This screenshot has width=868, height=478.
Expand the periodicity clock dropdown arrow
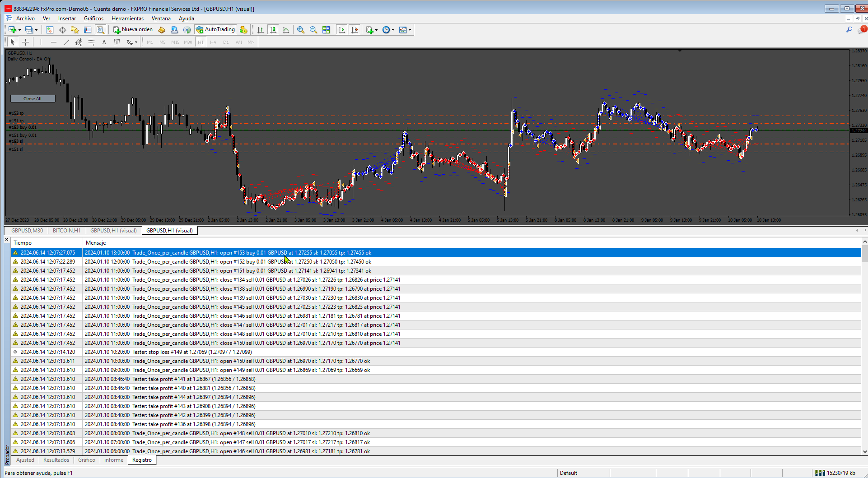point(393,30)
